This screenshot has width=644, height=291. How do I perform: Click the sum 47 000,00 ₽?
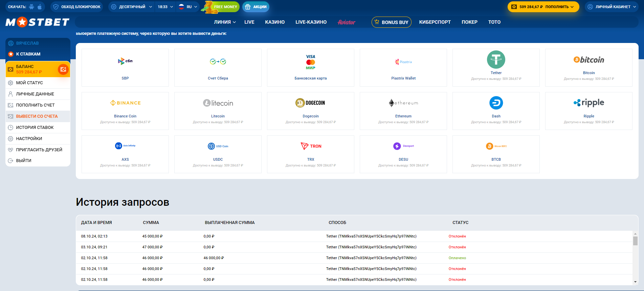pos(153,247)
